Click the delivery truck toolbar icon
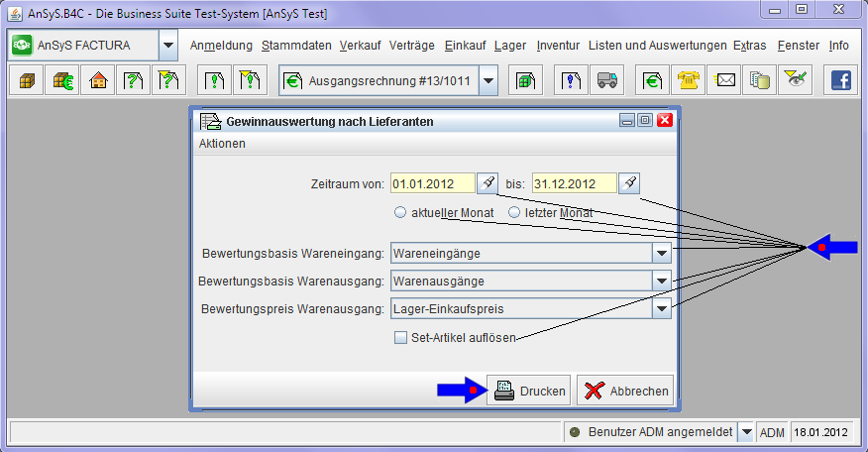868x452 pixels. pyautogui.click(x=606, y=80)
